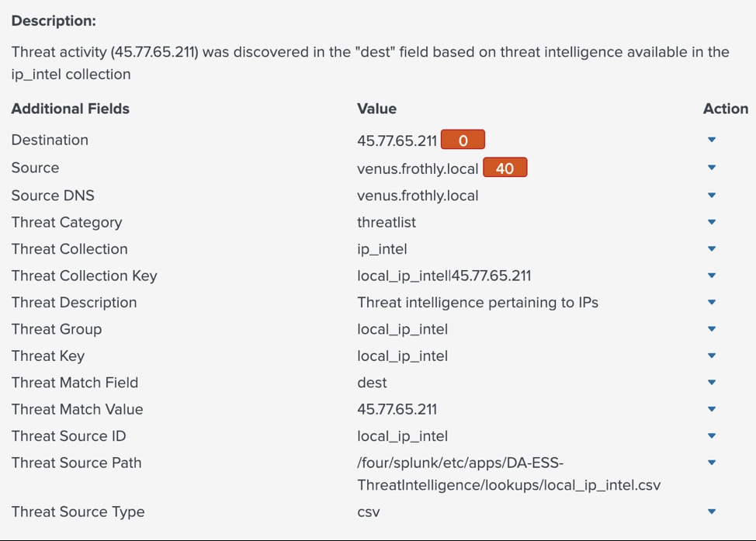Open action dropdown for Source row

(x=712, y=168)
